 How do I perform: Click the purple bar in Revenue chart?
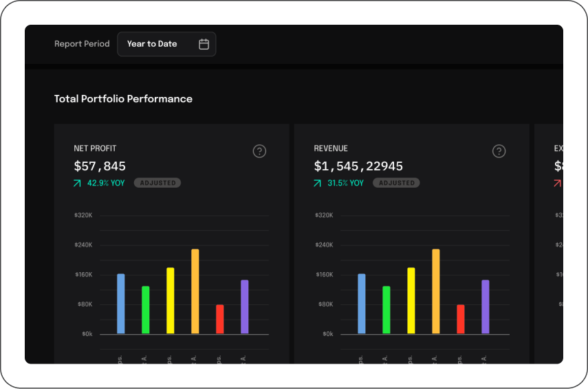point(486,307)
